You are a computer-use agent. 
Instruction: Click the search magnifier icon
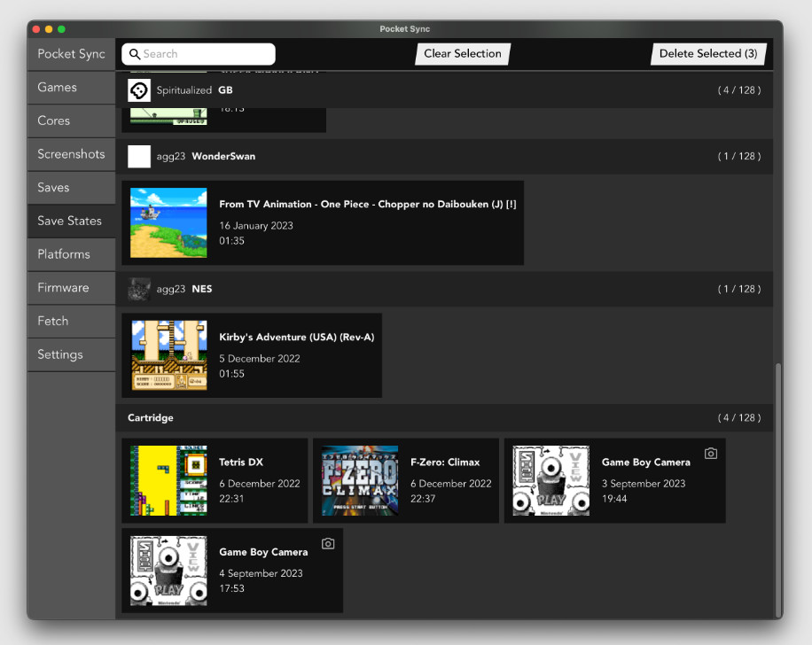point(135,54)
